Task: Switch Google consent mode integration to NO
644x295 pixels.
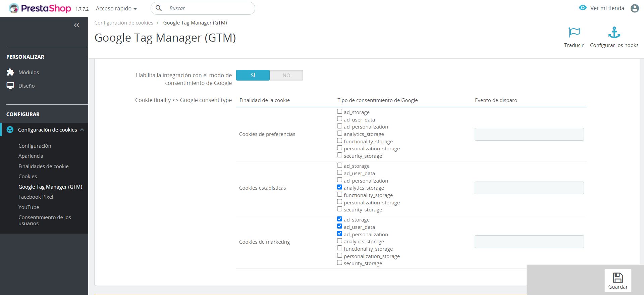Action: (286, 75)
